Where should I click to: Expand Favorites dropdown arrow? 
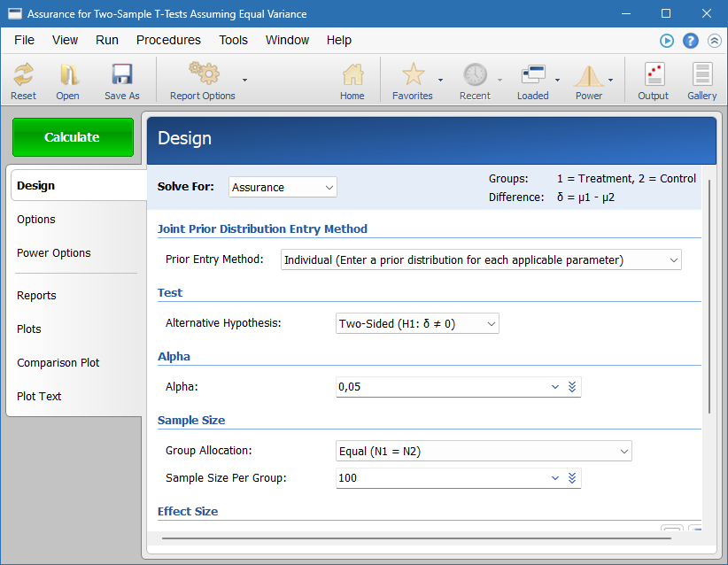pyautogui.click(x=440, y=81)
